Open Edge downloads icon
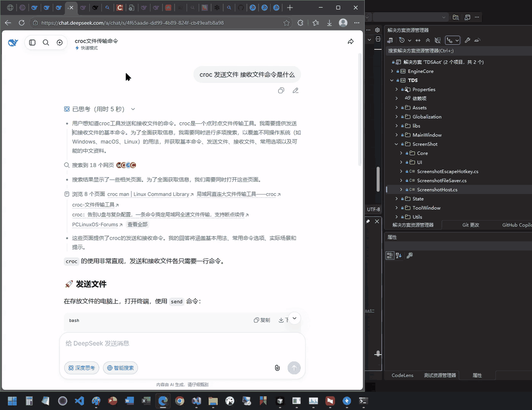This screenshot has width=532, height=410. coord(329,23)
